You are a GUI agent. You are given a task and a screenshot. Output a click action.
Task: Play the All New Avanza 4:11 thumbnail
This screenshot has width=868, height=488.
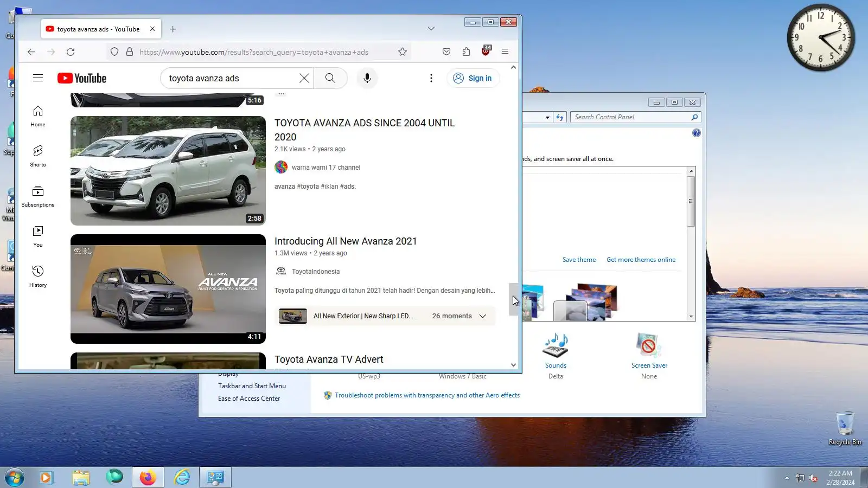coord(168,289)
